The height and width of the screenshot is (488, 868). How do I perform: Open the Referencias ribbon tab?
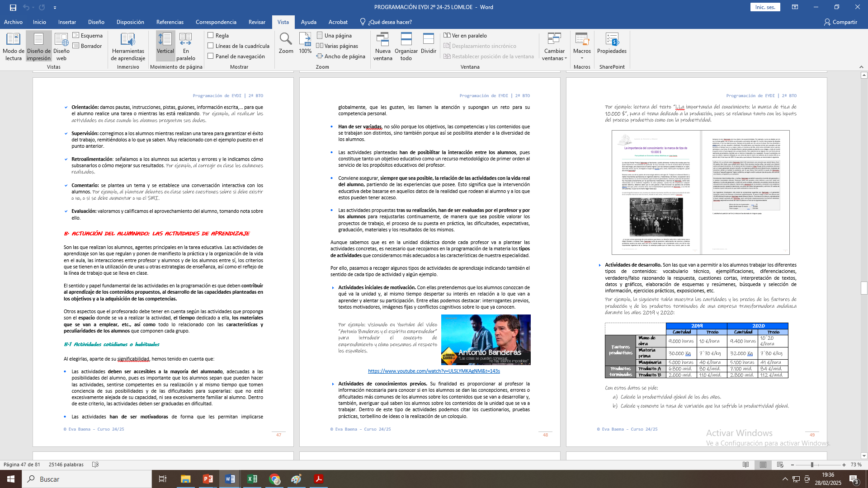[170, 22]
